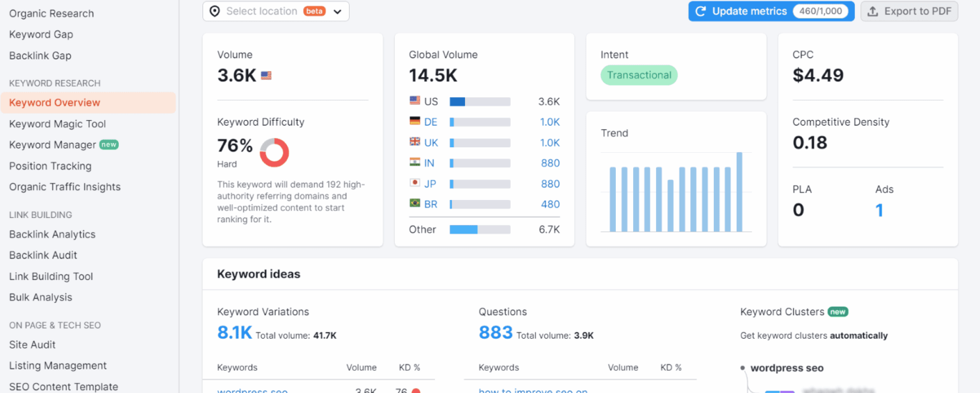Open Site Audit in sidebar
Viewport: 980px width, 393px height.
[x=32, y=344]
